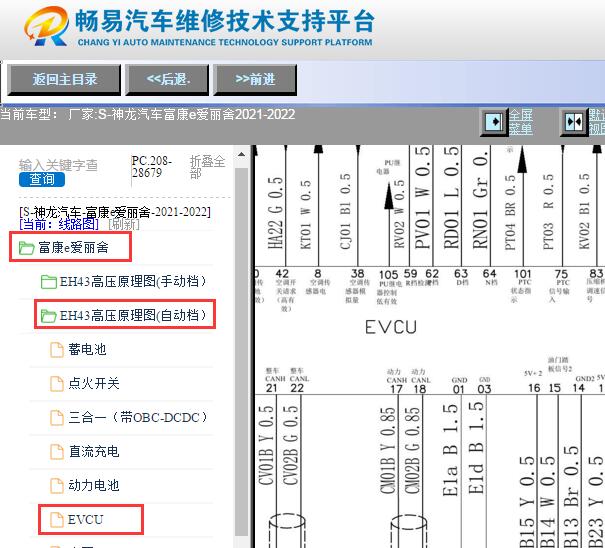Click the 动力电池 document icon
This screenshot has height=548, width=605.
point(57,485)
